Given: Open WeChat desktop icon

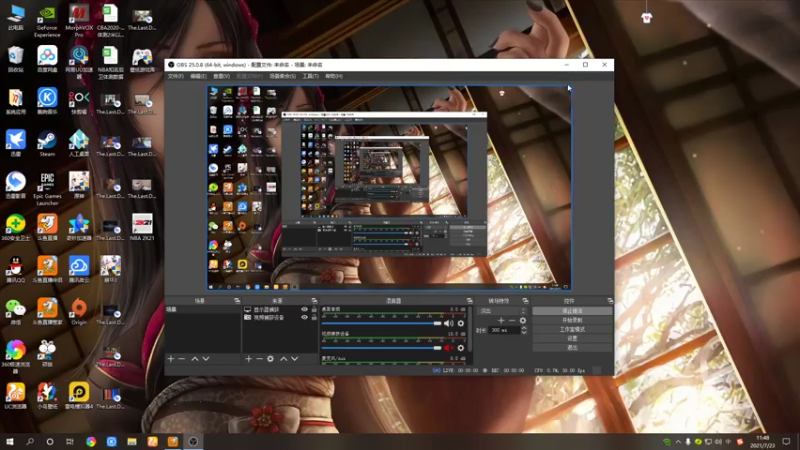Looking at the screenshot, I should (x=15, y=312).
